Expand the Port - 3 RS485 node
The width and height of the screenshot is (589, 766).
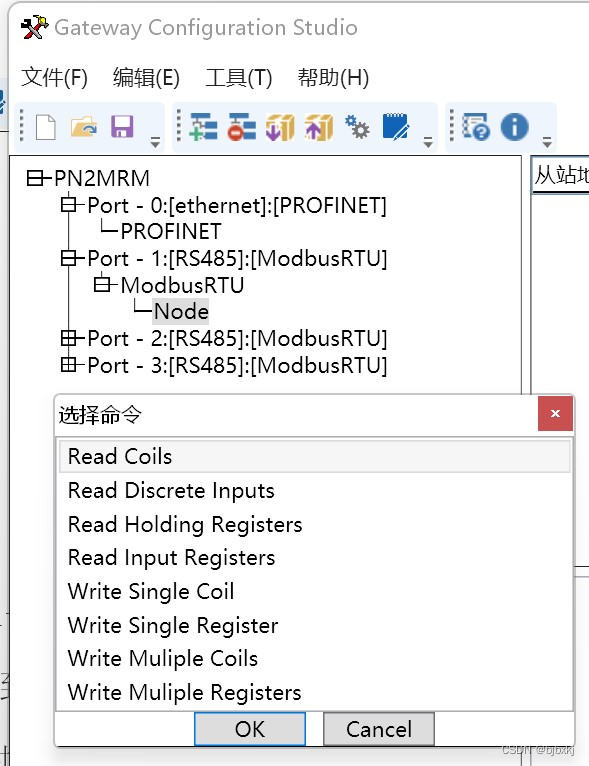68,364
